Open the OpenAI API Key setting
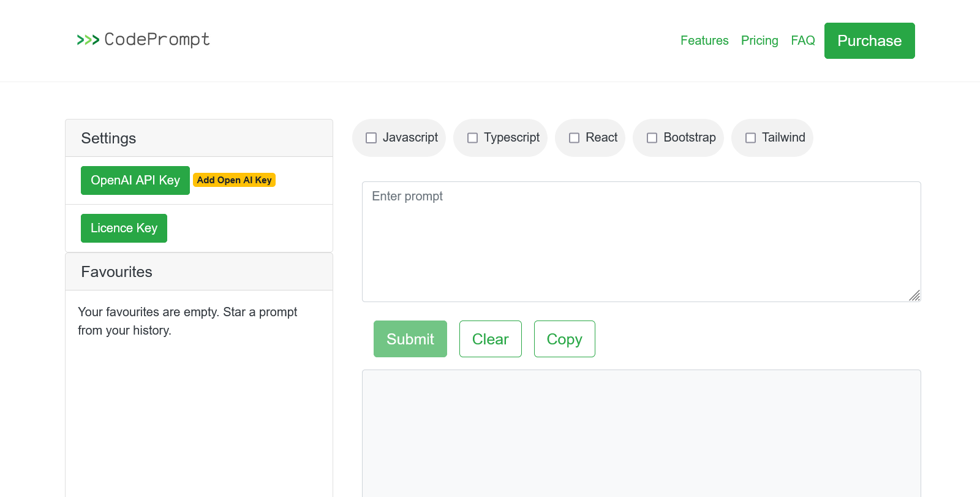Screen dimensions: 980x497 point(135,180)
